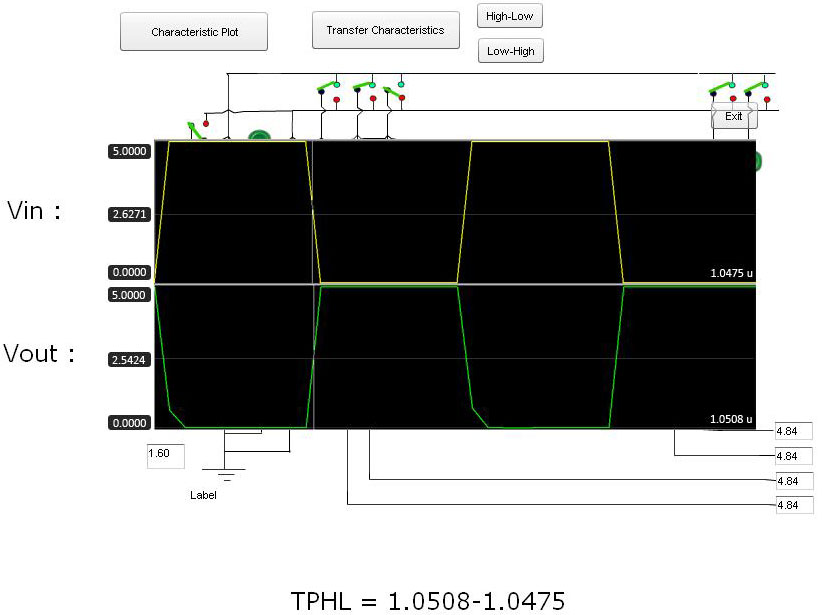Click the ground symbol above the Label text
The image size is (824, 615).
tap(224, 474)
